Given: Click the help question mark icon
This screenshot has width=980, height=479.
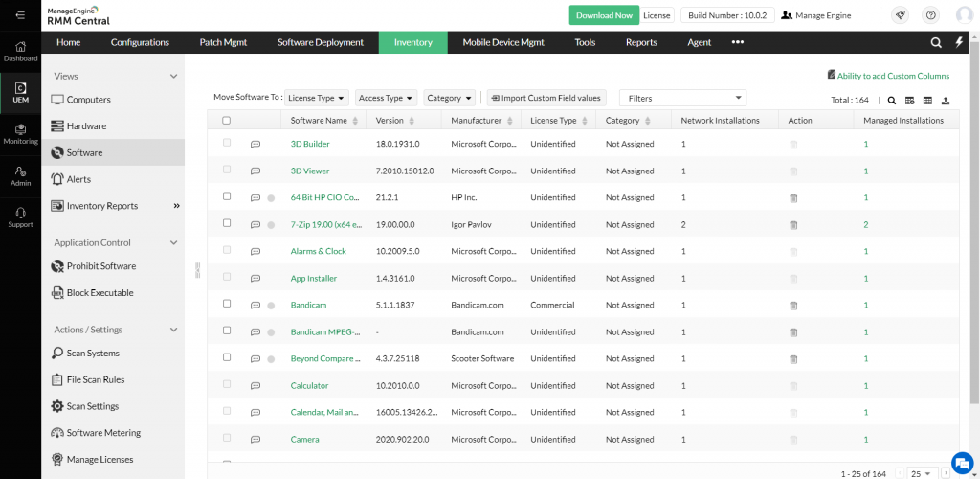Looking at the screenshot, I should (x=930, y=15).
